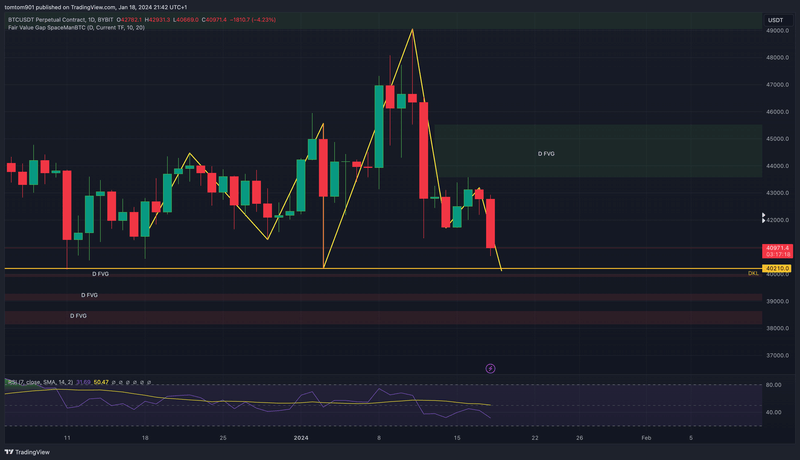Click the 46000.0 price axis label

pos(778,112)
